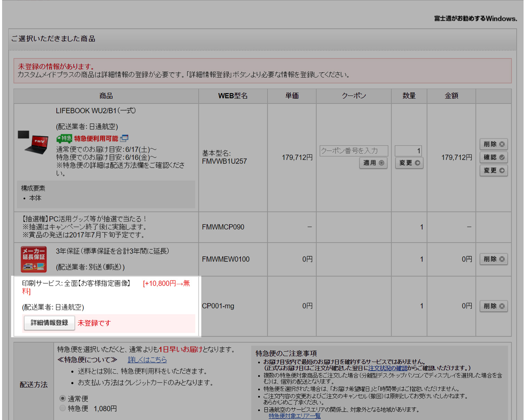The height and width of the screenshot is (420, 526).
Task: Open the 詳しくはこちら link
Action: point(147,360)
